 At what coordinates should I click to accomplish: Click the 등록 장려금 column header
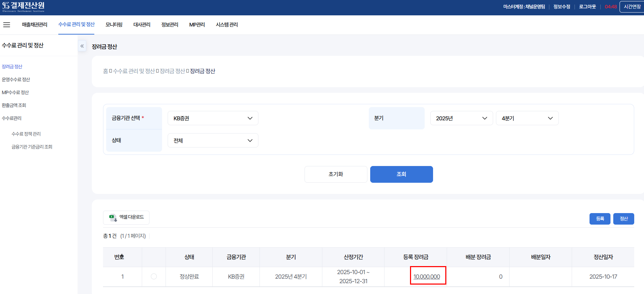click(416, 257)
